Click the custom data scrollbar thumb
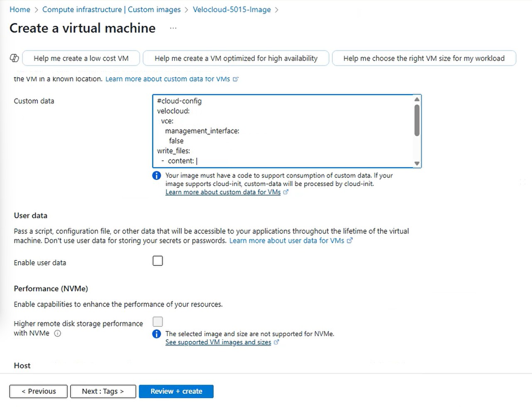 pos(417,120)
